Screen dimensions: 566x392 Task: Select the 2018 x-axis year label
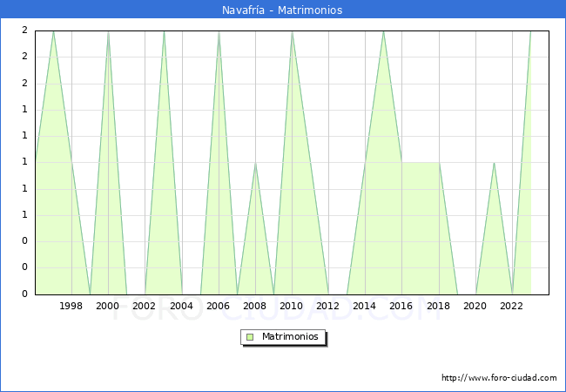(438, 306)
